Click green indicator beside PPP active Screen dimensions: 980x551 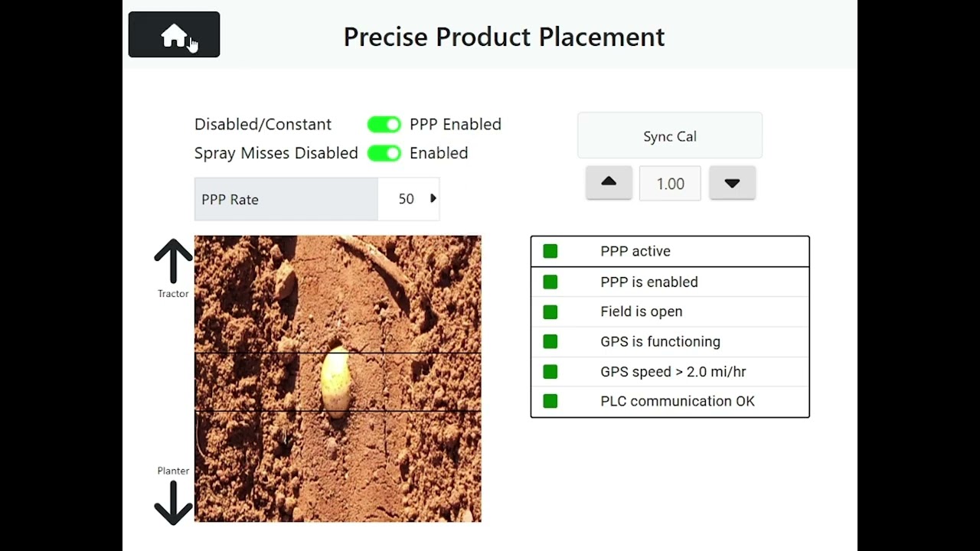coord(550,251)
